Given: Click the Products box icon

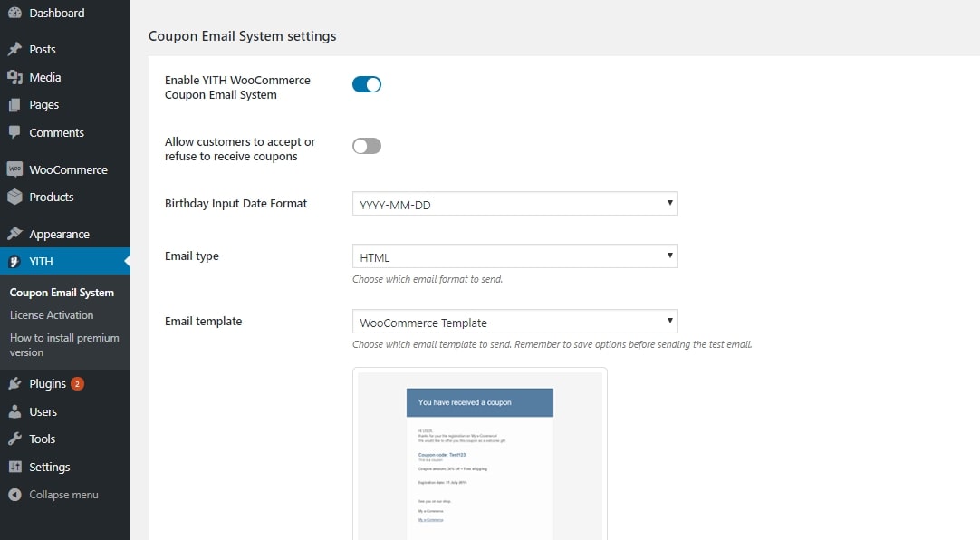Looking at the screenshot, I should [14, 197].
